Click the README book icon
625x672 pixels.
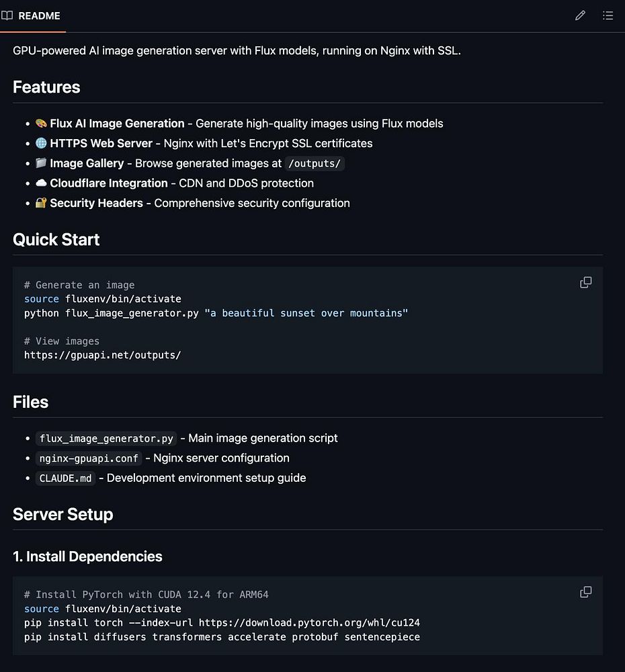point(7,15)
